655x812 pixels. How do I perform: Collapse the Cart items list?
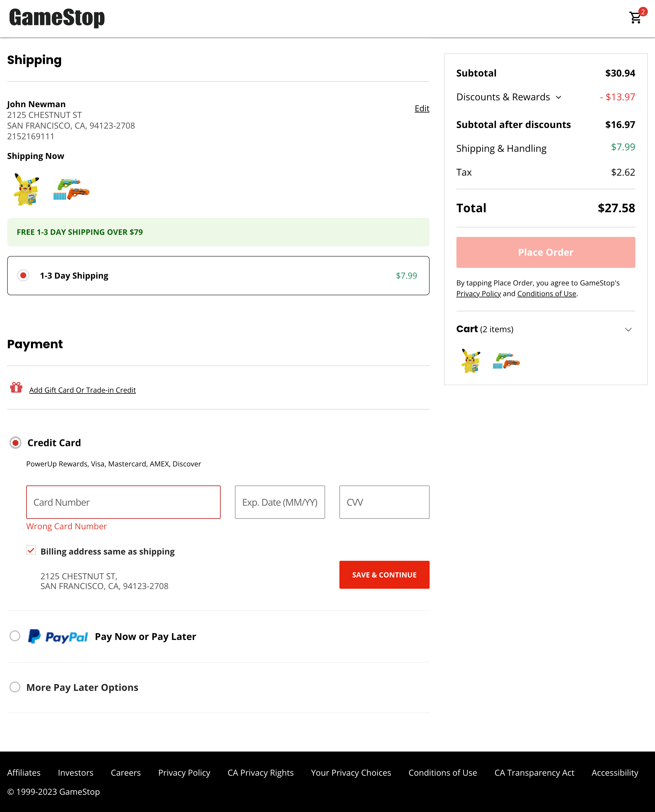628,329
